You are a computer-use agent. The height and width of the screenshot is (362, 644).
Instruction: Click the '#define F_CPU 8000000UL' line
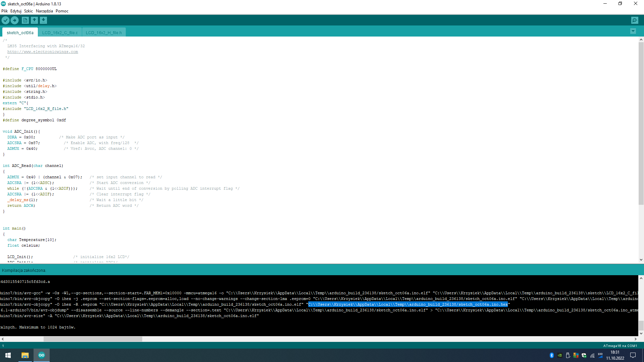point(30,69)
